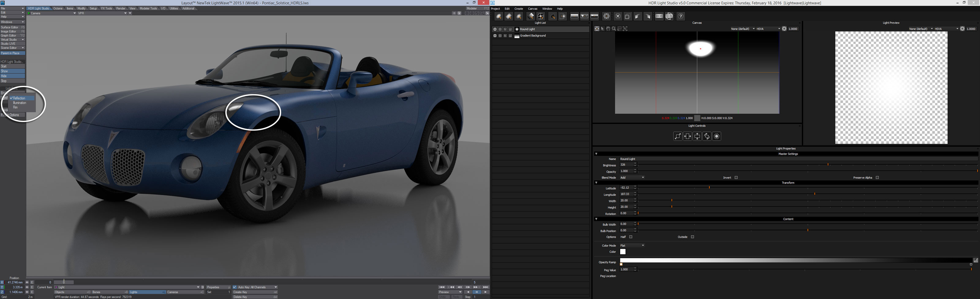Switch to the Octane tab in LightWave
This screenshot has width=980, height=299.
[x=58, y=8]
